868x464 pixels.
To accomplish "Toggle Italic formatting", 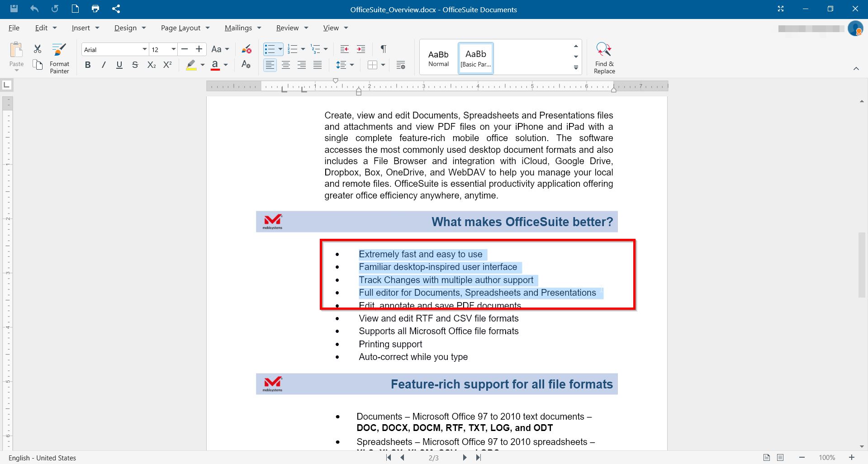I will tap(104, 65).
